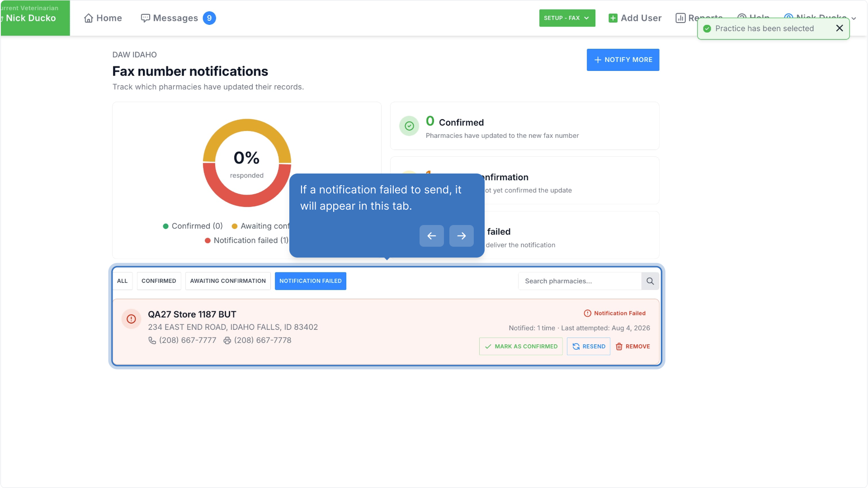Image resolution: width=868 pixels, height=488 pixels.
Task: Click the Notification Failed status badge
Action: coord(615,313)
